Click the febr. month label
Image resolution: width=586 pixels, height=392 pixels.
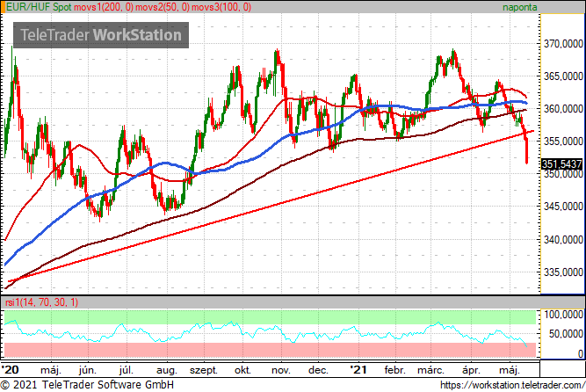coord(395,370)
